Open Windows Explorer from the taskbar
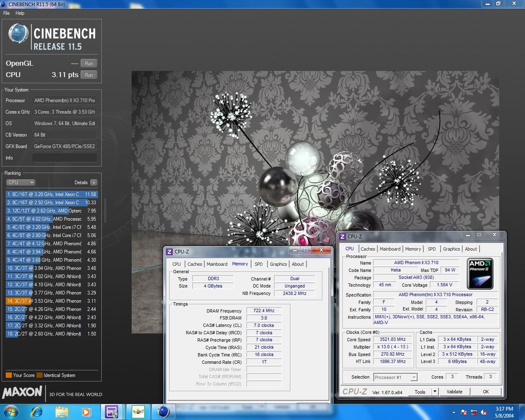Image resolution: width=525 pixels, height=420 pixels. pos(62,411)
